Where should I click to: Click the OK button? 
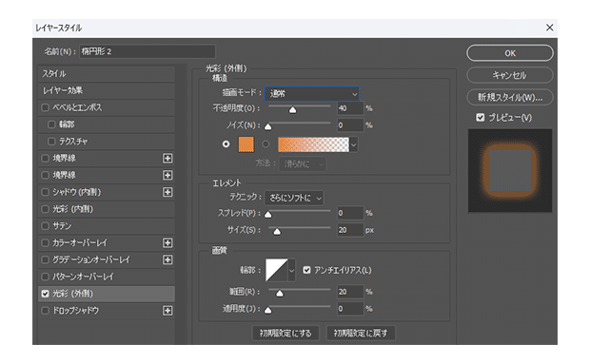tap(510, 53)
